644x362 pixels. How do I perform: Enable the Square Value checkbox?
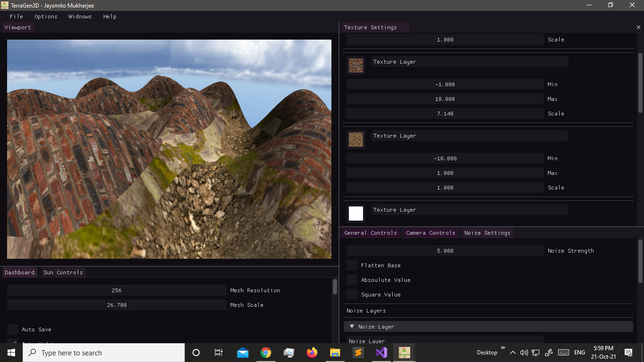click(352, 295)
